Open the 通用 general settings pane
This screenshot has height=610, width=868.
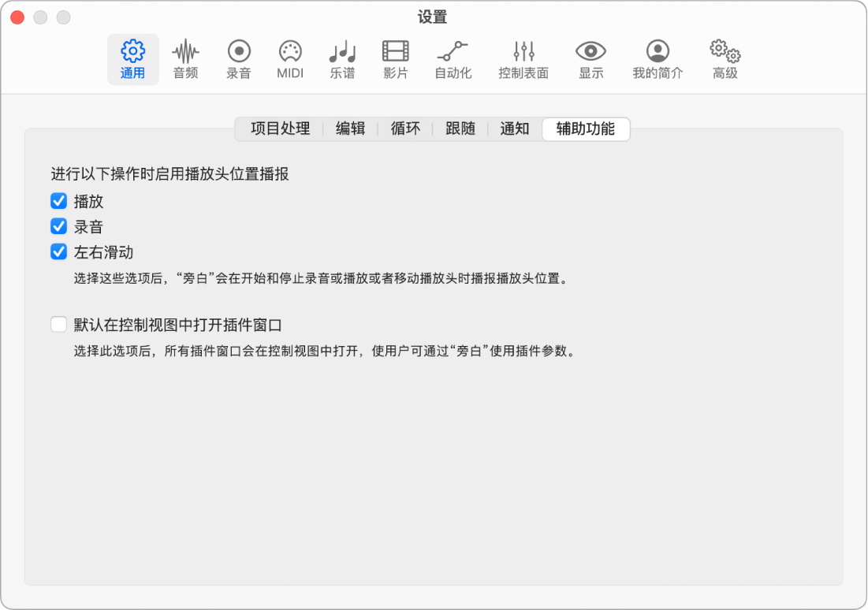click(133, 59)
